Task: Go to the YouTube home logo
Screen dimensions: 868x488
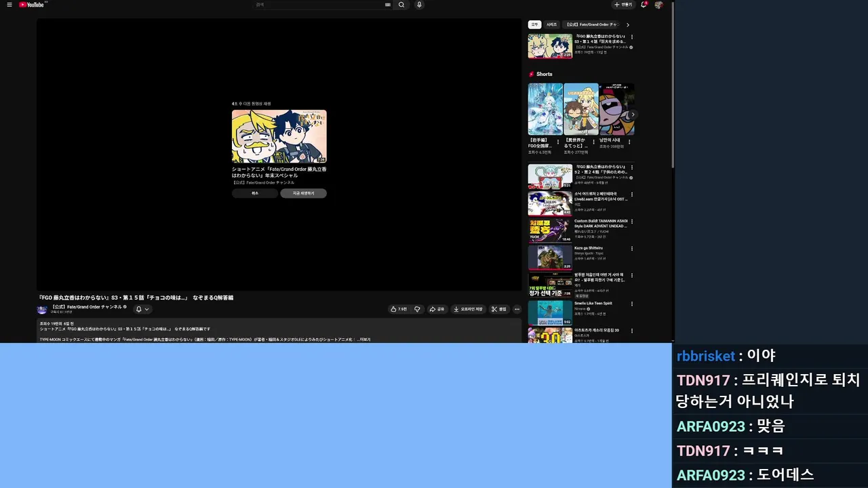Action: click(x=32, y=5)
